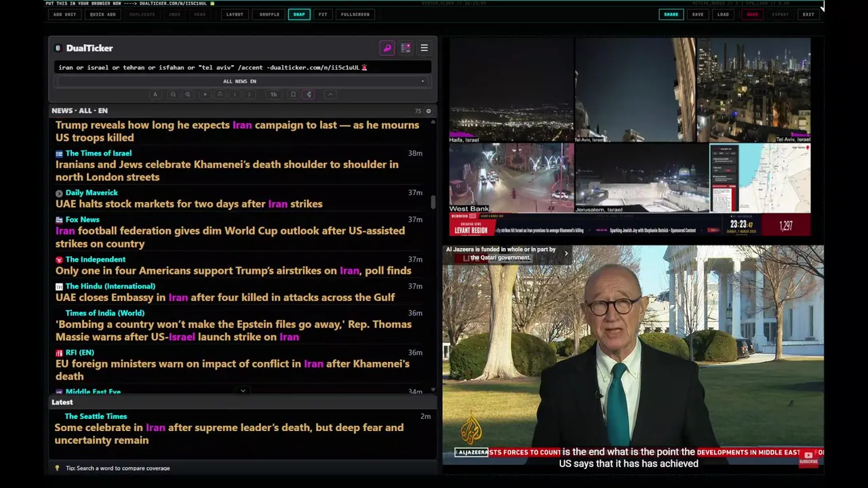Expand the ALL NEWS EN dropdown
The width and height of the screenshot is (868, 488).
pos(242,81)
